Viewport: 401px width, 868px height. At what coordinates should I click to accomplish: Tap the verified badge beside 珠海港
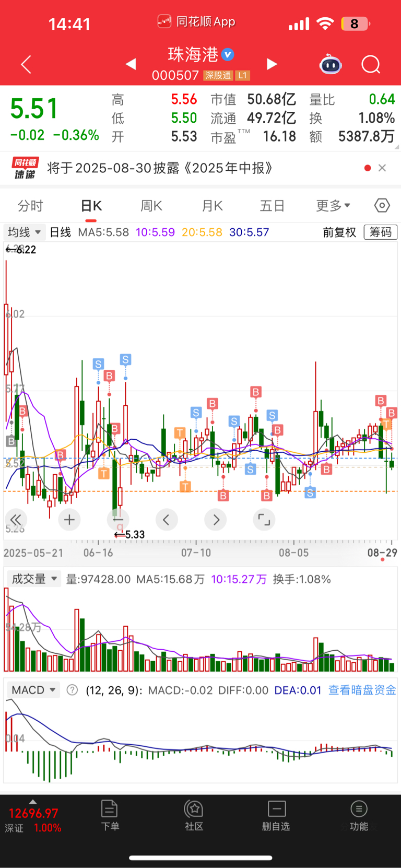click(x=228, y=54)
